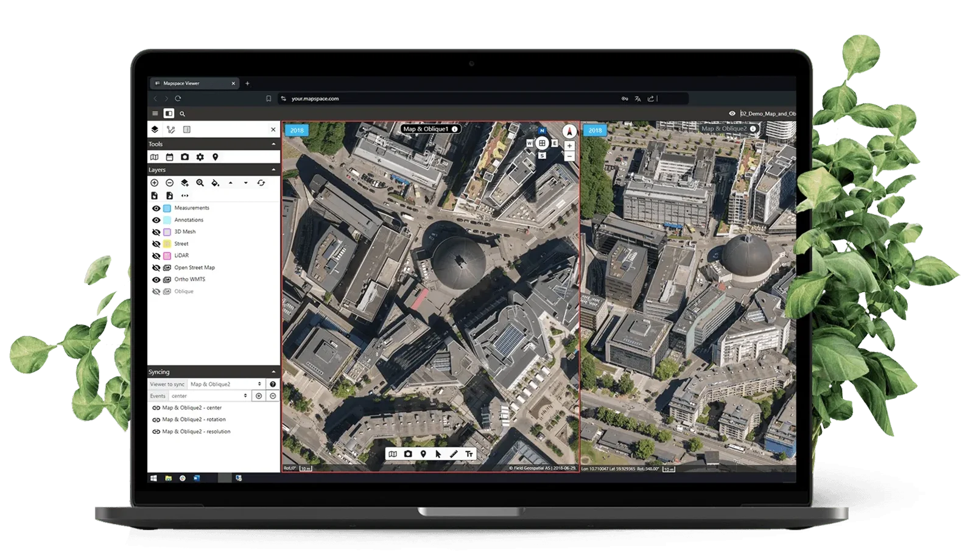This screenshot has height=560, width=976.
Task: Collapse the Layers panel section
Action: pyautogui.click(x=273, y=170)
